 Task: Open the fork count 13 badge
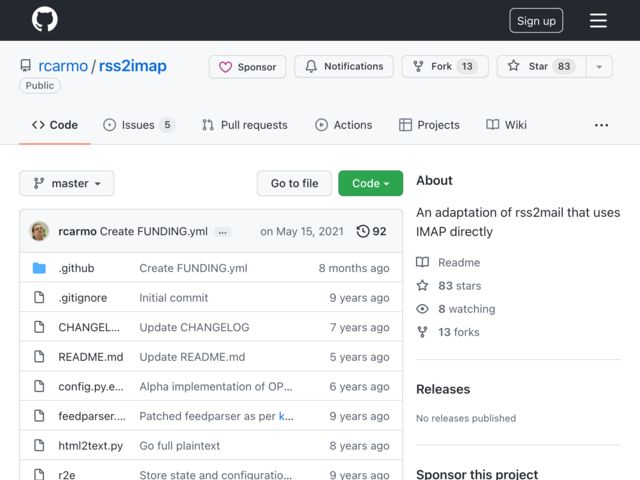(x=467, y=67)
